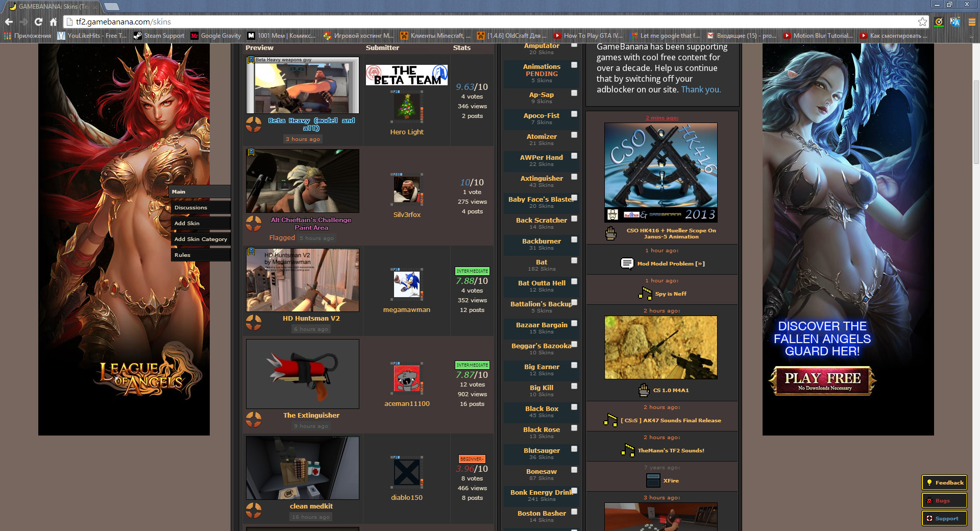Go back with the browser back arrow
The width and height of the screenshot is (980, 531).
pos(9,22)
